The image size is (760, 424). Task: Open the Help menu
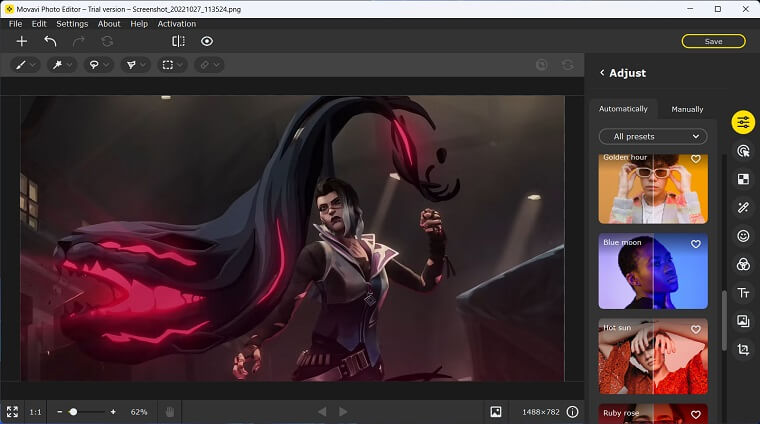[x=139, y=24]
